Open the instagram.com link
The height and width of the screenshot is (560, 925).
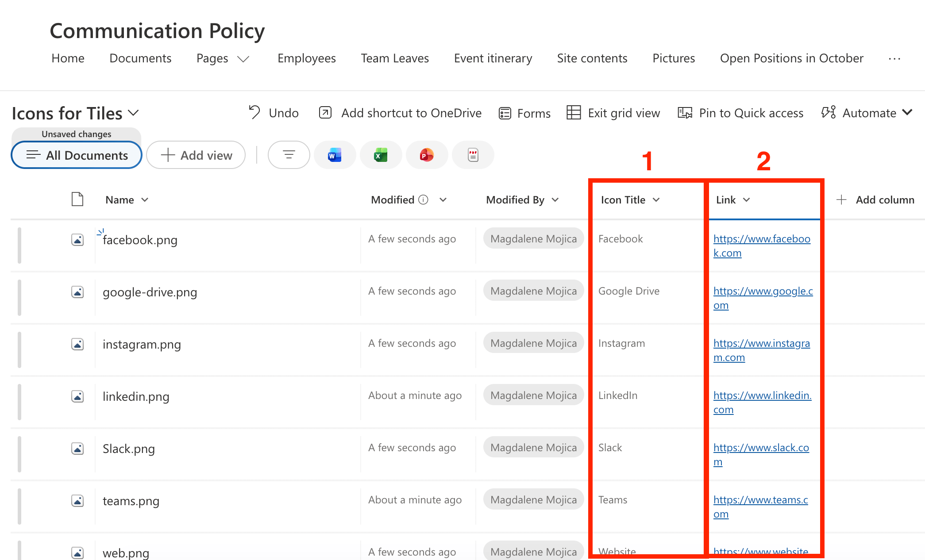pos(762,350)
